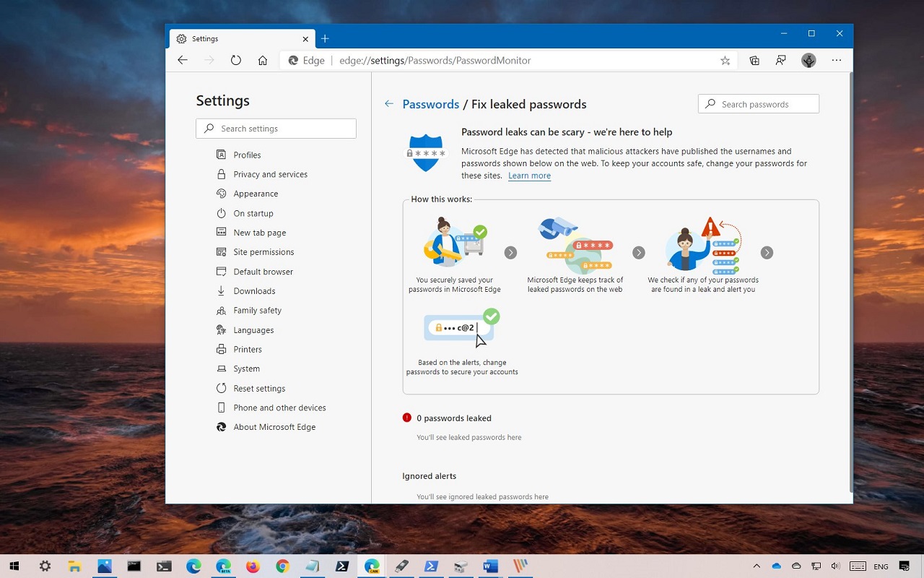Go to the browser home page icon
The height and width of the screenshot is (578, 924).
(x=263, y=61)
